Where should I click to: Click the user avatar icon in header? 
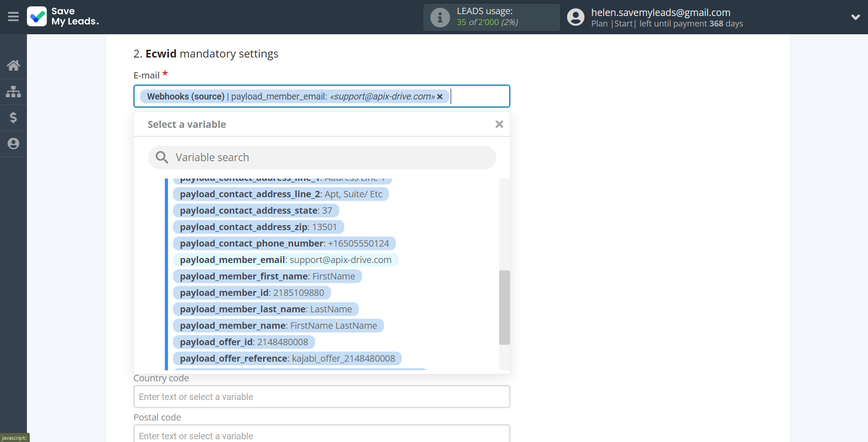575,17
